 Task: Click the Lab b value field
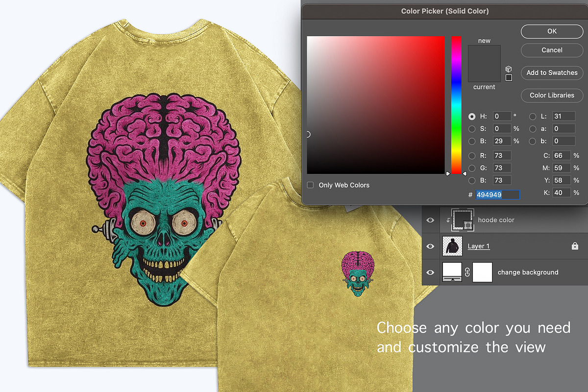563,141
